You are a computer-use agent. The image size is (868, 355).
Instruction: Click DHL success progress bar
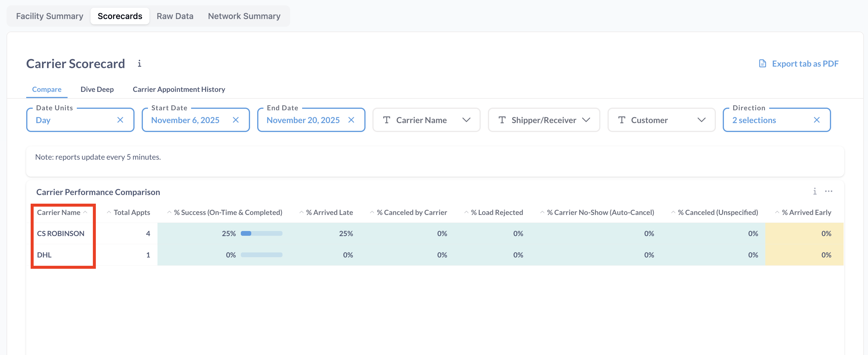click(x=261, y=255)
